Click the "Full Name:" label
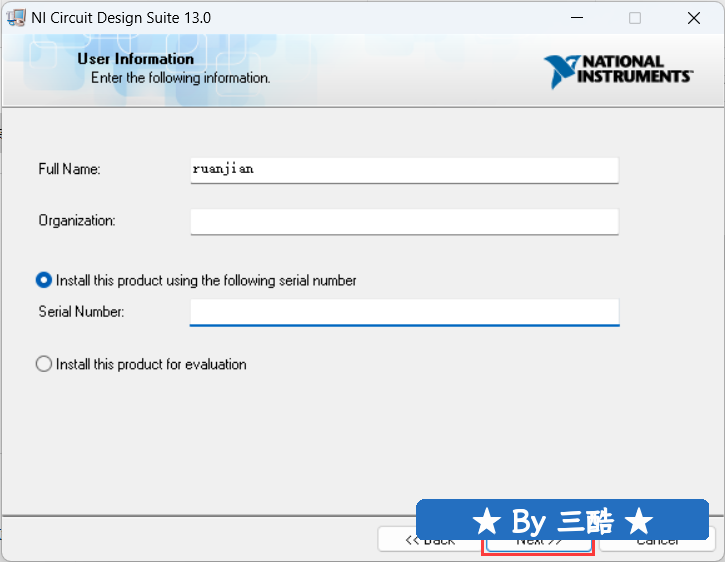This screenshot has width=725, height=562. click(69, 169)
